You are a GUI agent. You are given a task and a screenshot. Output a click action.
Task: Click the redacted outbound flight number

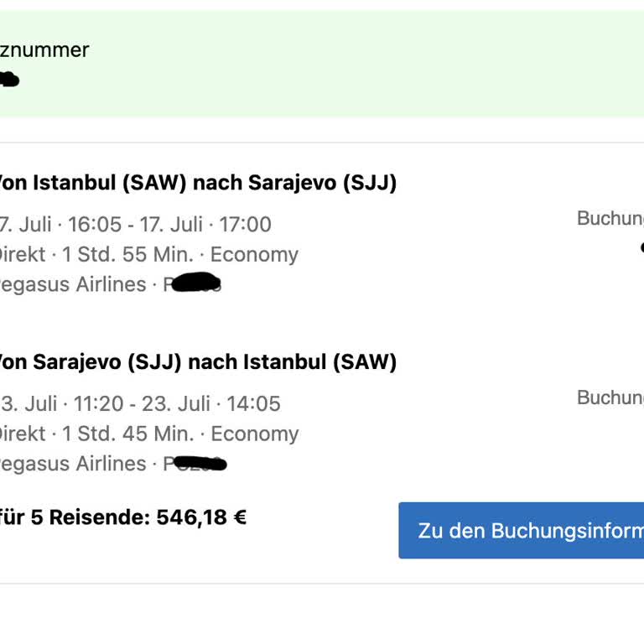click(195, 283)
